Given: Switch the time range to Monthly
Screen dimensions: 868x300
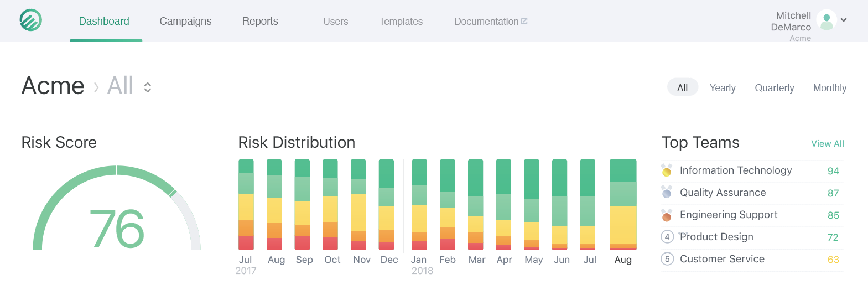Looking at the screenshot, I should pyautogui.click(x=830, y=88).
